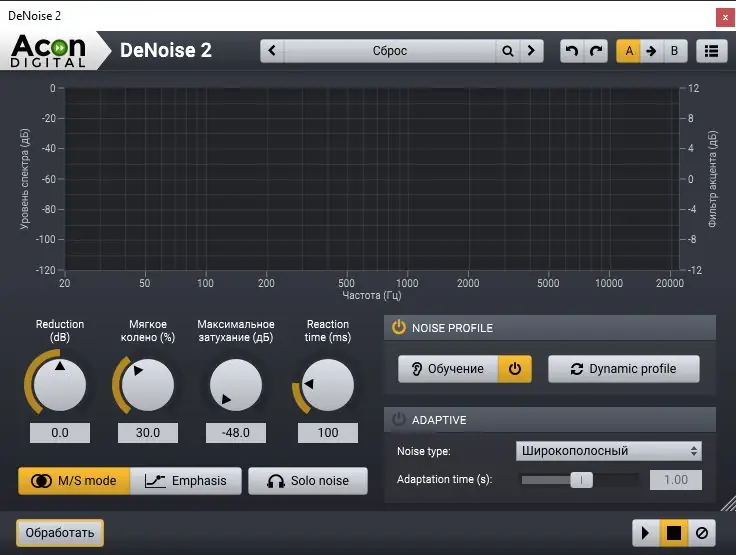Viewport: 736px width, 555px height.
Task: Click the ADAPTIVE header text
Action: pyautogui.click(x=439, y=420)
